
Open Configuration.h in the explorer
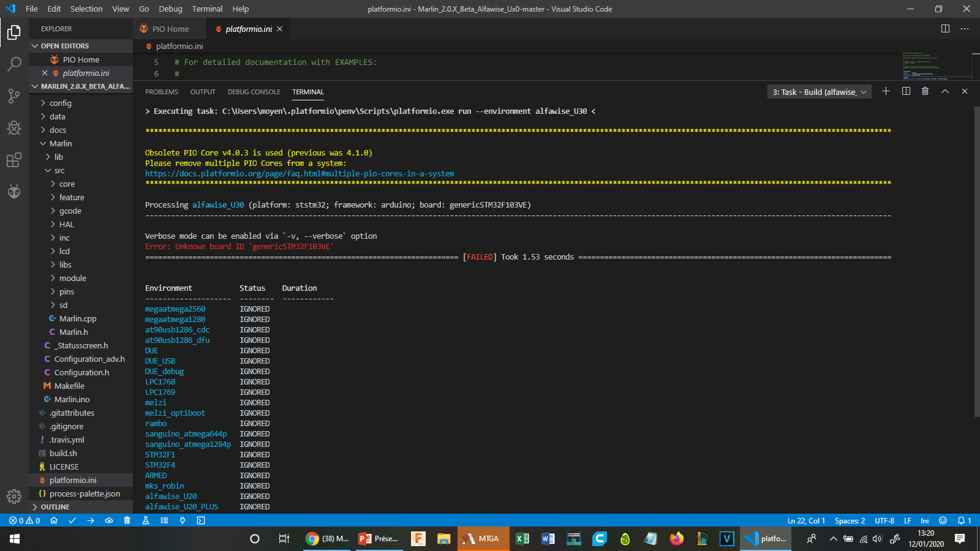pos(81,372)
